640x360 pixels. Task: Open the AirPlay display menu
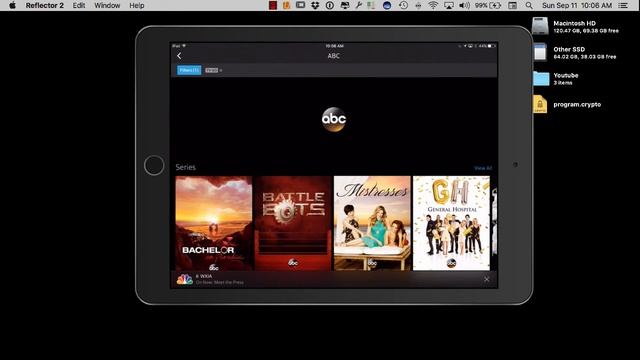(449, 5)
